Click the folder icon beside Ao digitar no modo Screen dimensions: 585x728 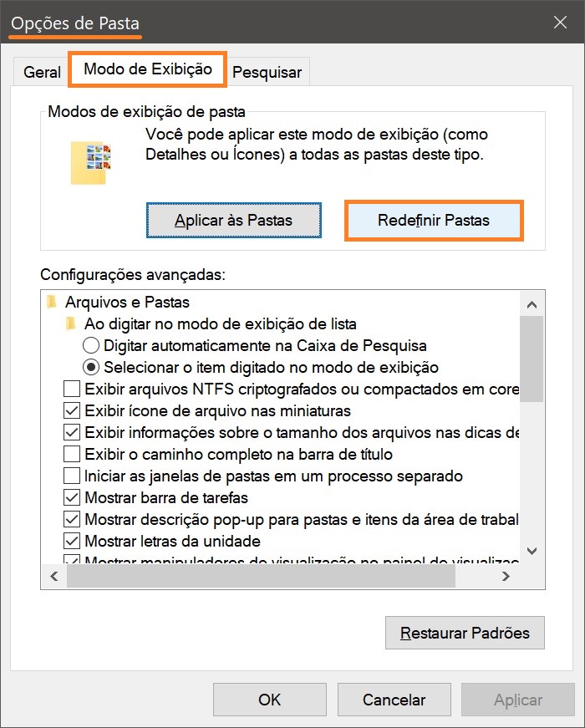click(70, 323)
